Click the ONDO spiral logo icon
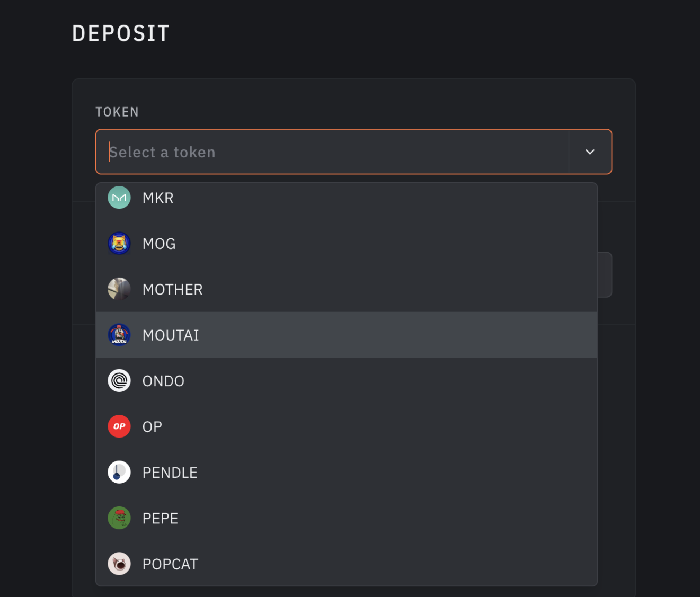 coord(119,381)
